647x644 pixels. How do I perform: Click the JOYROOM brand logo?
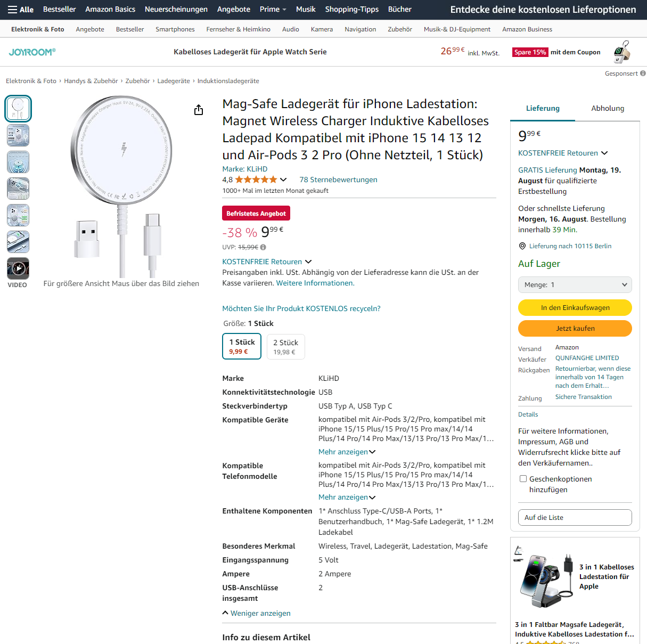32,52
